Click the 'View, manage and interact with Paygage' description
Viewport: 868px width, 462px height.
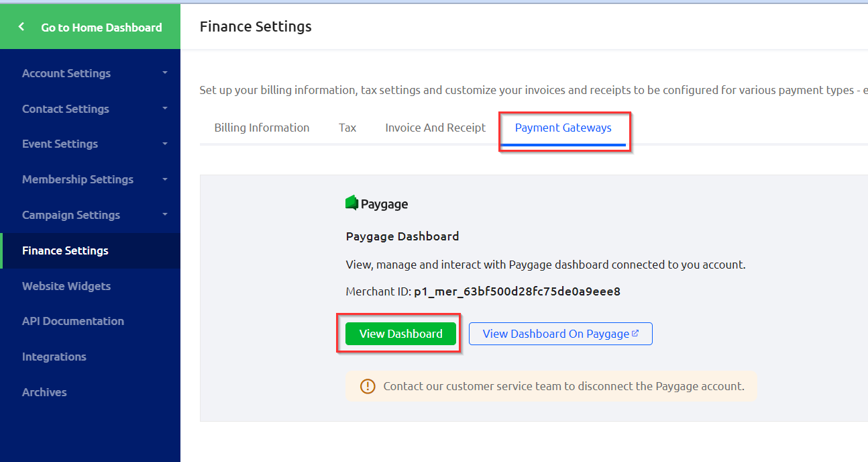pyautogui.click(x=545, y=265)
